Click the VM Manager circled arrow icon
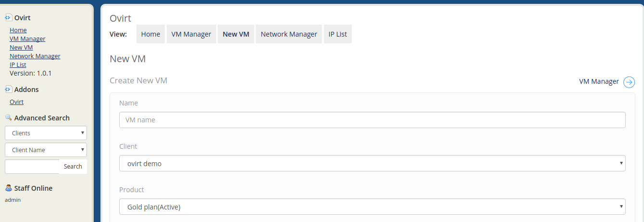This screenshot has height=222, width=644. coord(629,82)
